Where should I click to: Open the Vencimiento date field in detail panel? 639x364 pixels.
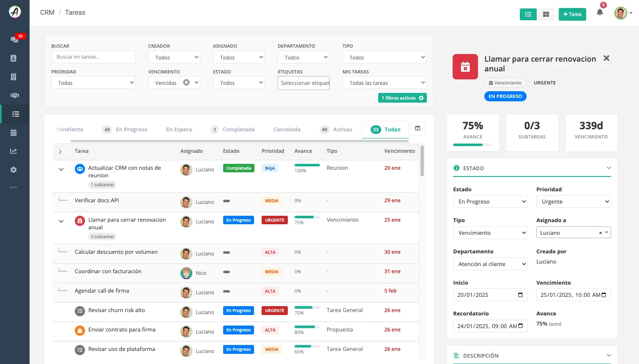(x=573, y=295)
